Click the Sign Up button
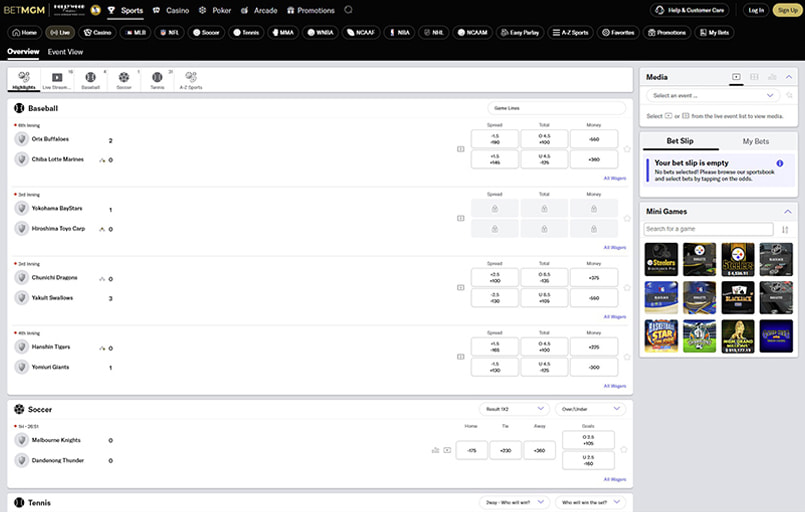 (787, 10)
